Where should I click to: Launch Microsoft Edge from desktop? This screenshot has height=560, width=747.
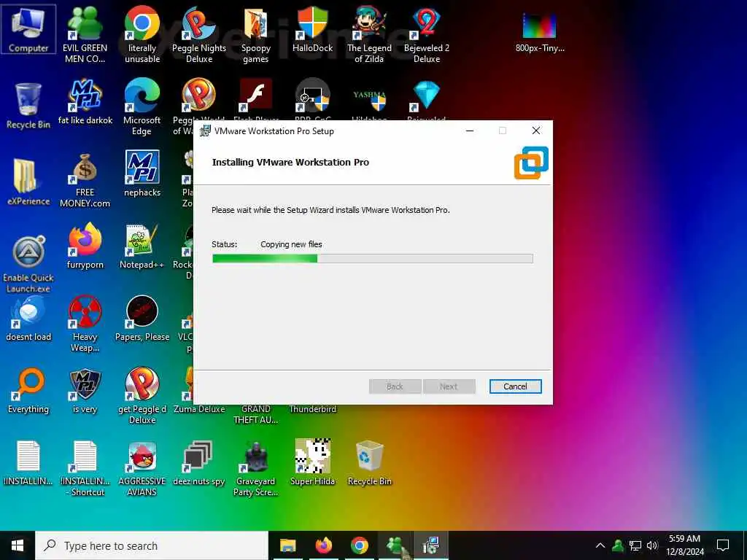[142, 107]
